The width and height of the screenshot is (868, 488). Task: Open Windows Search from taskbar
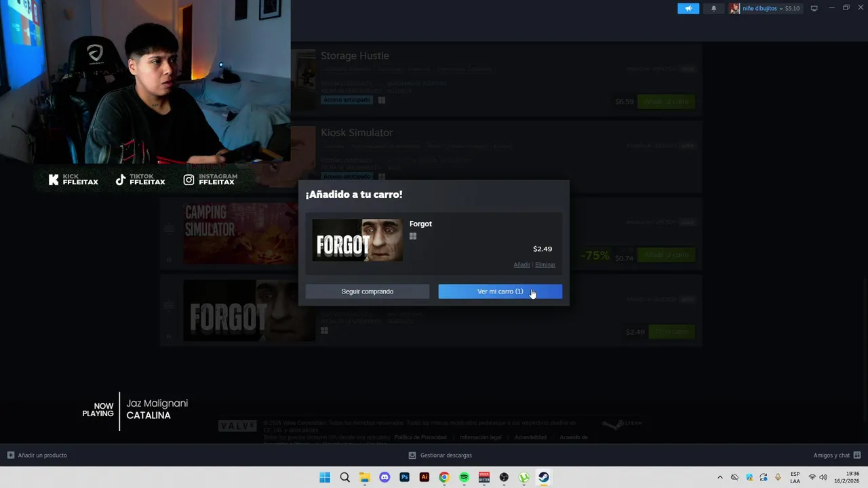[344, 477]
